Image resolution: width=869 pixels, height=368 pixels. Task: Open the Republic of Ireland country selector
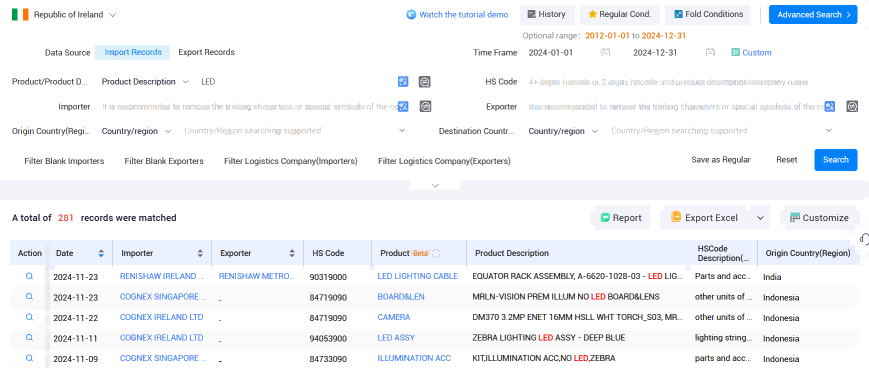[75, 15]
